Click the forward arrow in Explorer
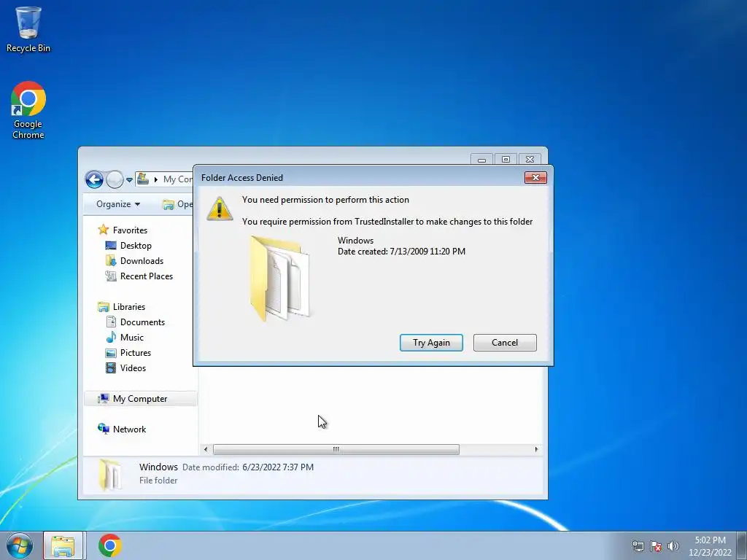Screen dimensions: 747x560 (x=115, y=179)
